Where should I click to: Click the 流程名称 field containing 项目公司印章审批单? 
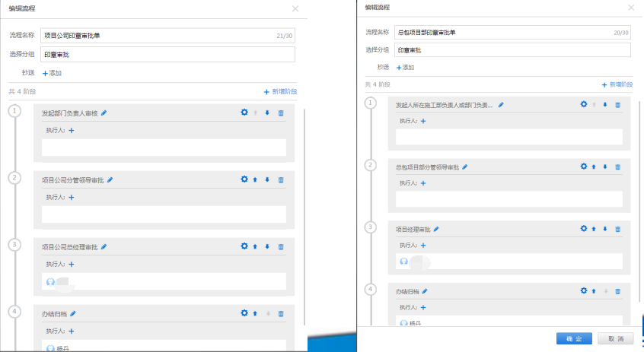pos(167,36)
